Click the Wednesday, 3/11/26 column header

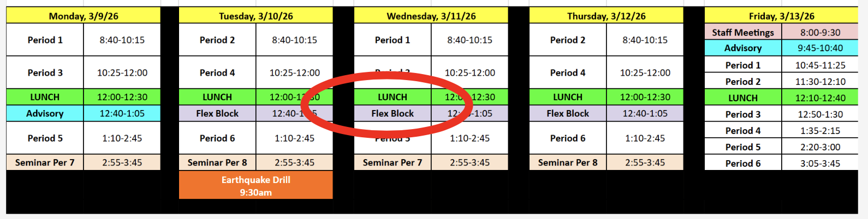[x=431, y=16]
